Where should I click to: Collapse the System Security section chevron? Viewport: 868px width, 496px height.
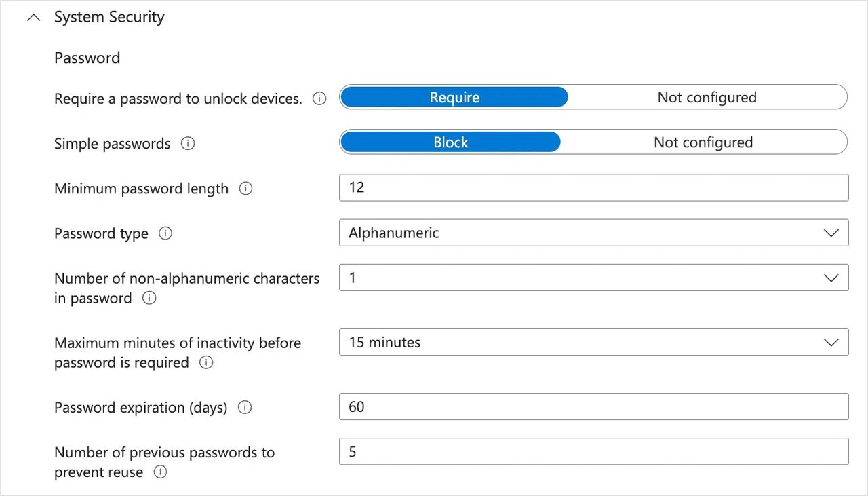(x=33, y=18)
